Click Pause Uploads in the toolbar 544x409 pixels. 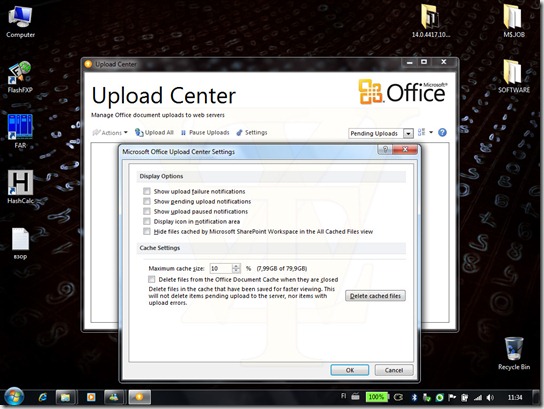(x=205, y=133)
